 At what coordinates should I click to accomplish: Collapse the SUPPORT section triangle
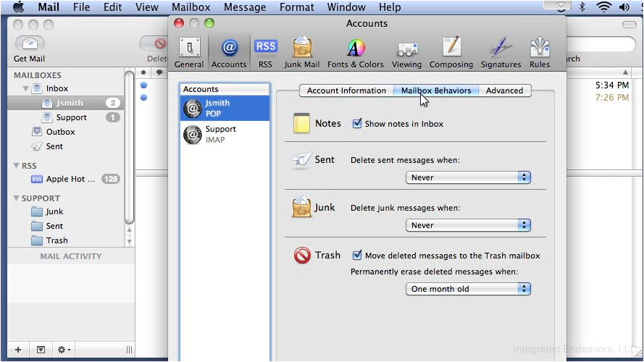(16, 198)
